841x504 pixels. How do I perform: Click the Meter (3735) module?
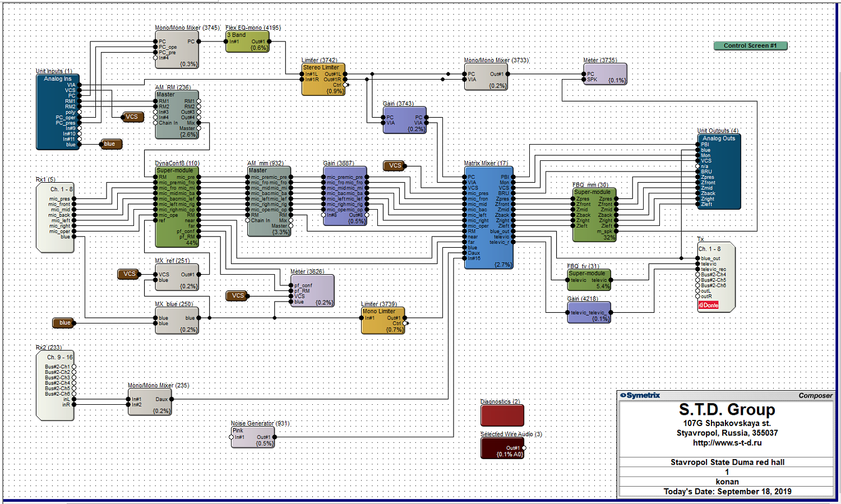click(606, 75)
